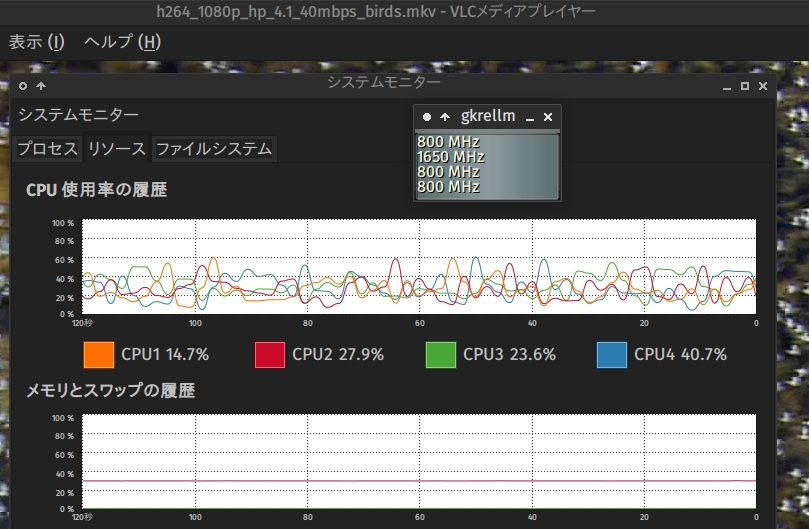Click the gkrellm window menu dot icon
Image resolution: width=809 pixels, height=529 pixels.
[x=427, y=117]
